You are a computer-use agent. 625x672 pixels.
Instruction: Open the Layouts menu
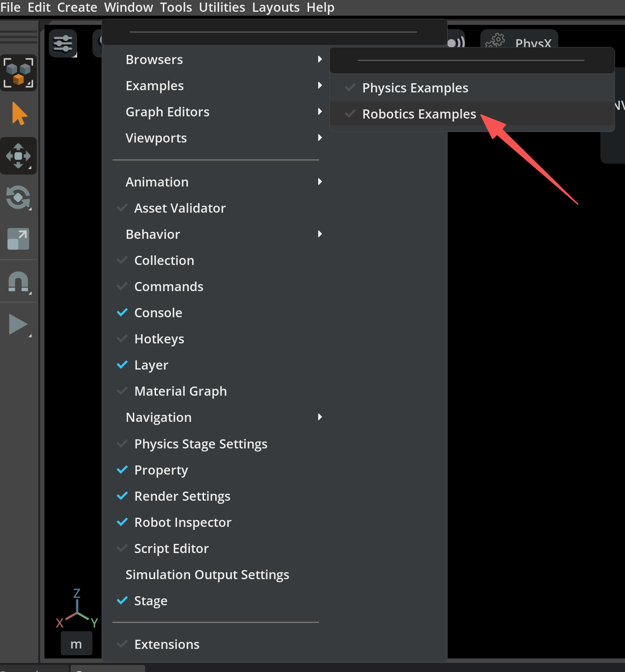276,7
